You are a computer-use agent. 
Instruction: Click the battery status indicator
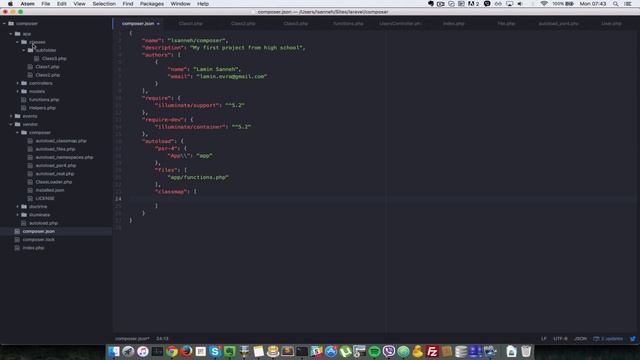pos(563,4)
